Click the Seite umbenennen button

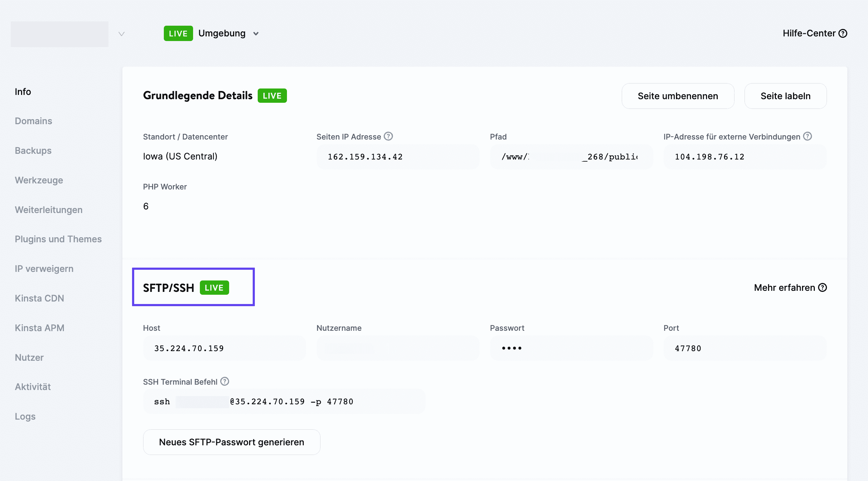677,96
